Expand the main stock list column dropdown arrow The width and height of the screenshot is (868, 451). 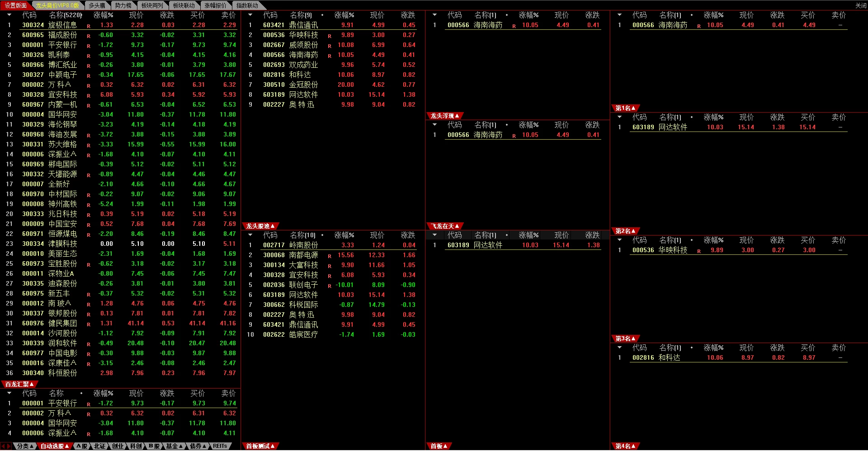coord(9,15)
